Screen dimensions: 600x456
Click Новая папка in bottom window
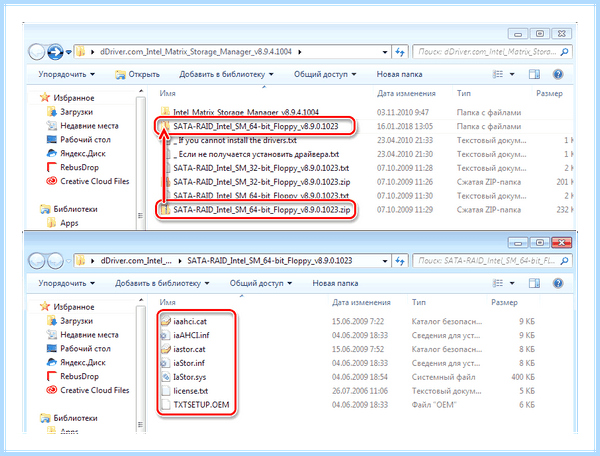tap(335, 283)
